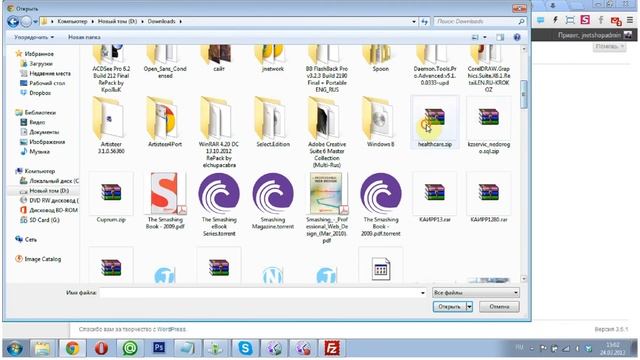Select Image Catalog in the sidebar

click(x=42, y=259)
